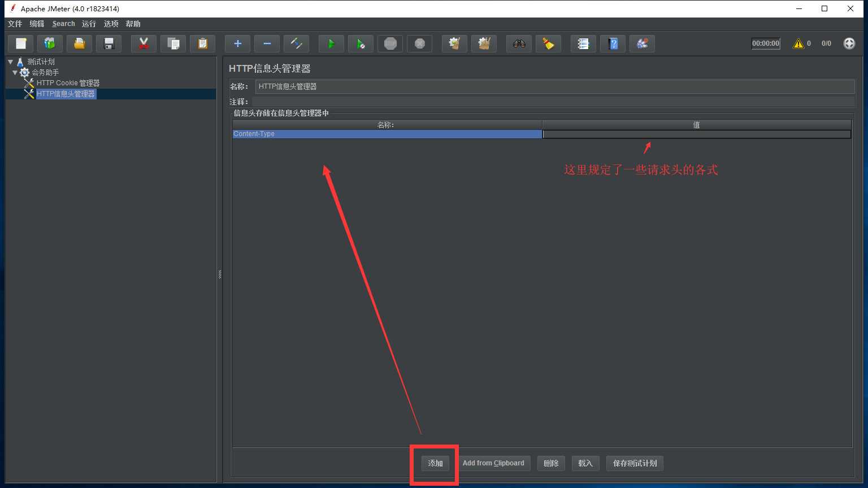The width and height of the screenshot is (868, 488).
Task: Click the 注释 comment field
Action: click(x=553, y=102)
